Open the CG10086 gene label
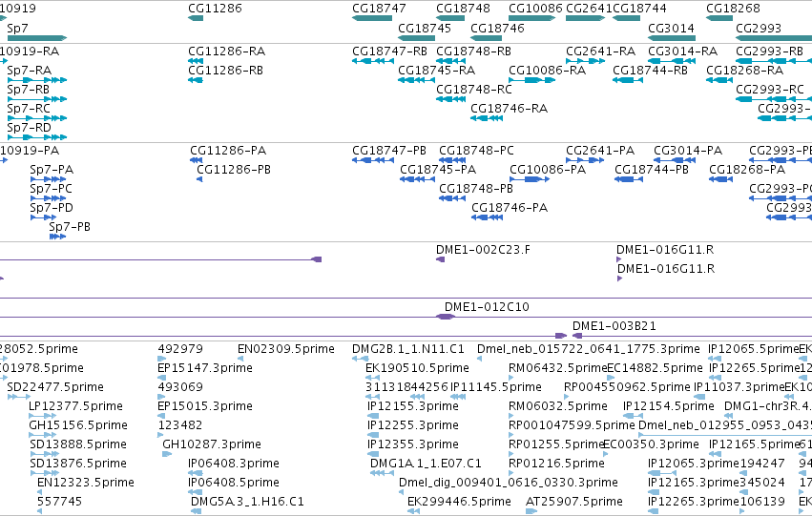Screen dimensions: 812x516 [x=535, y=9]
